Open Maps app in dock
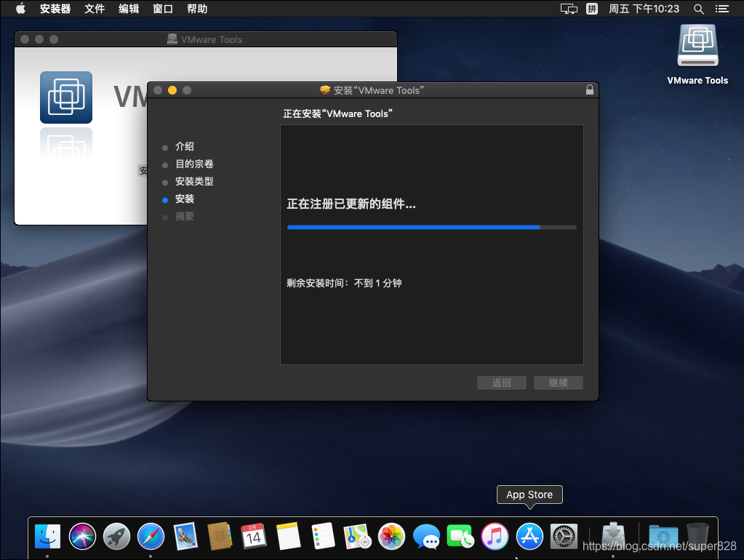 tap(357, 536)
